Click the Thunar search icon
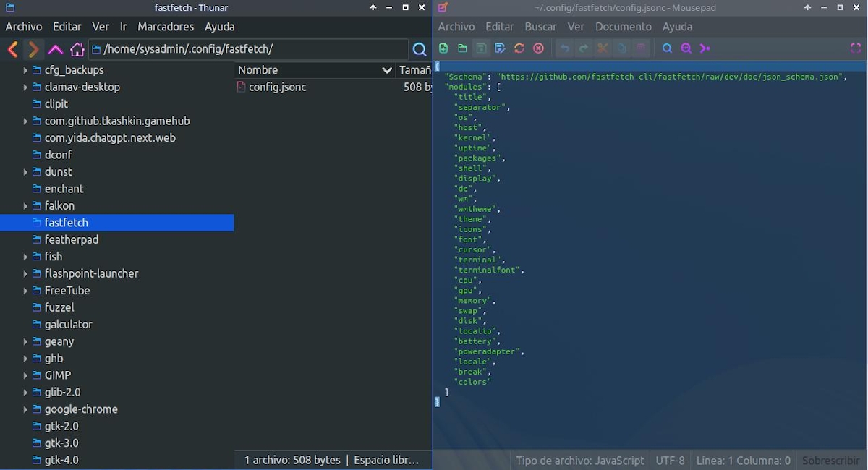The width and height of the screenshot is (868, 470). click(x=420, y=50)
